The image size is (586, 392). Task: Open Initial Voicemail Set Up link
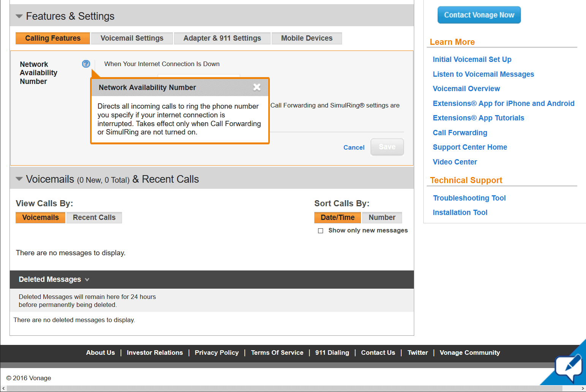(x=472, y=59)
